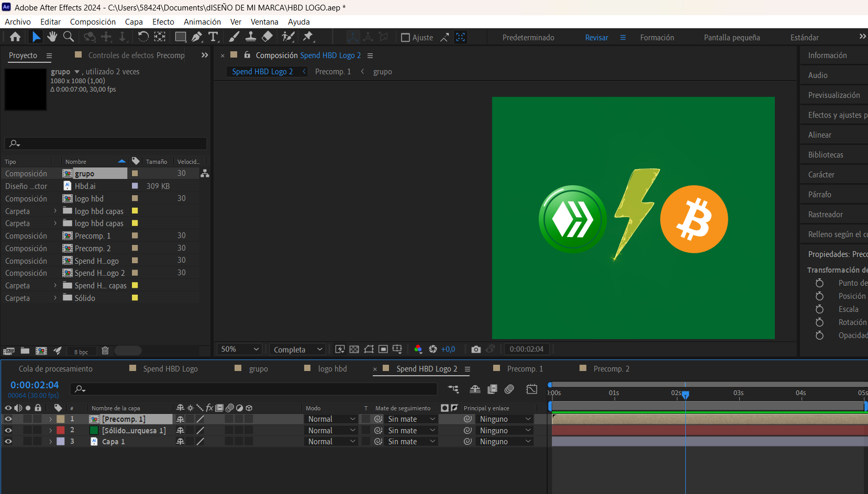Viewport: 868px width, 494px height.
Task: Open the Efecto menu
Action: (x=163, y=22)
